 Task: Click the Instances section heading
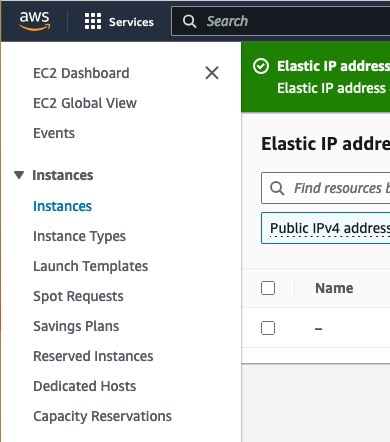(x=63, y=175)
